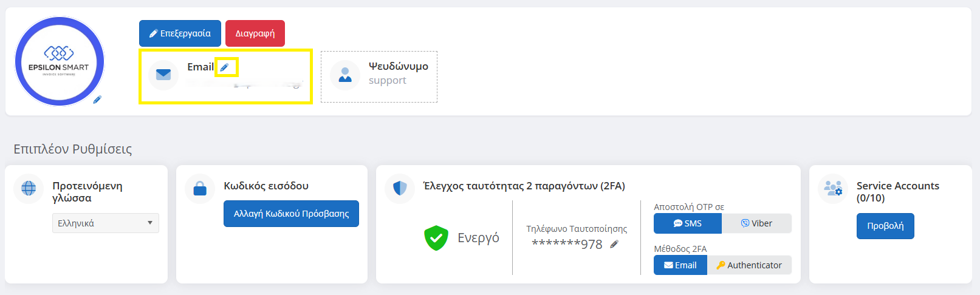This screenshot has width=980, height=295.
Task: Click the envelope icon in the Email card
Action: [x=163, y=75]
